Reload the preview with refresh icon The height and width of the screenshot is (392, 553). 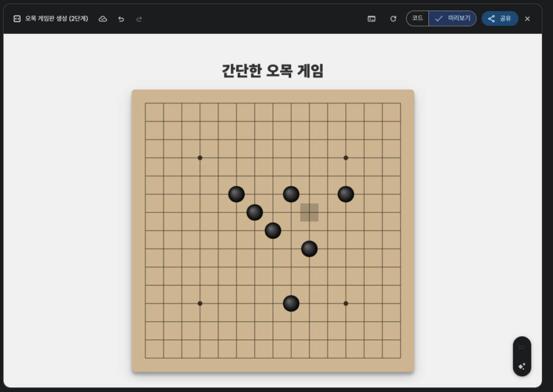pyautogui.click(x=393, y=19)
